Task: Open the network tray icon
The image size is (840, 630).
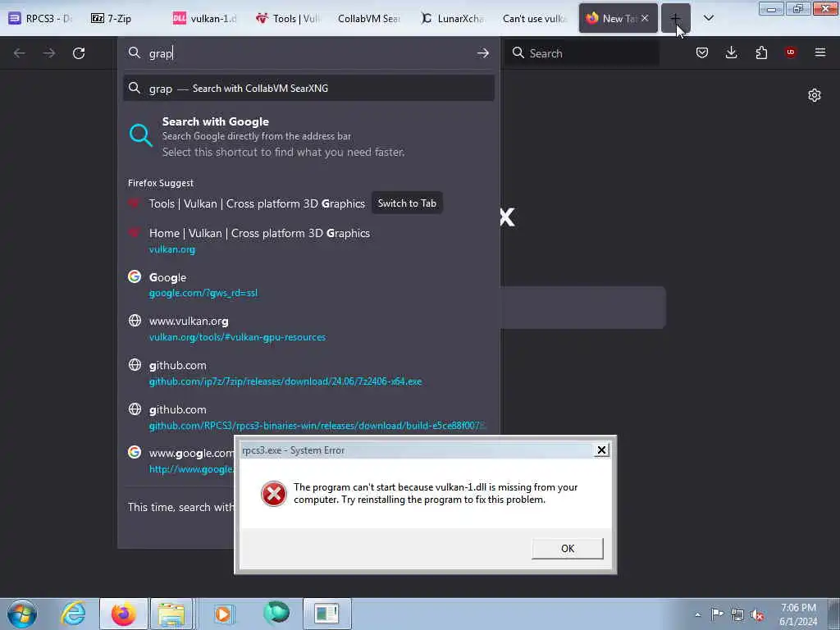Action: click(737, 614)
